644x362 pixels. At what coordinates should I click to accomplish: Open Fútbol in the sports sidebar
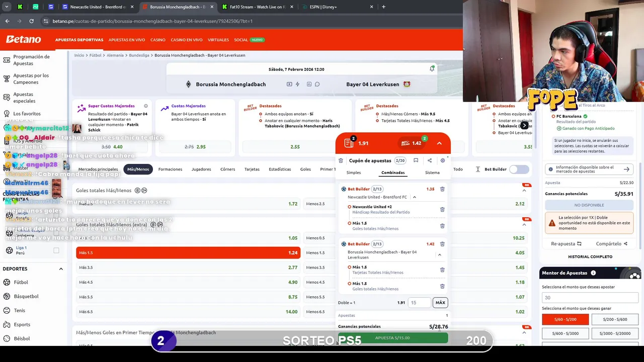(x=21, y=282)
